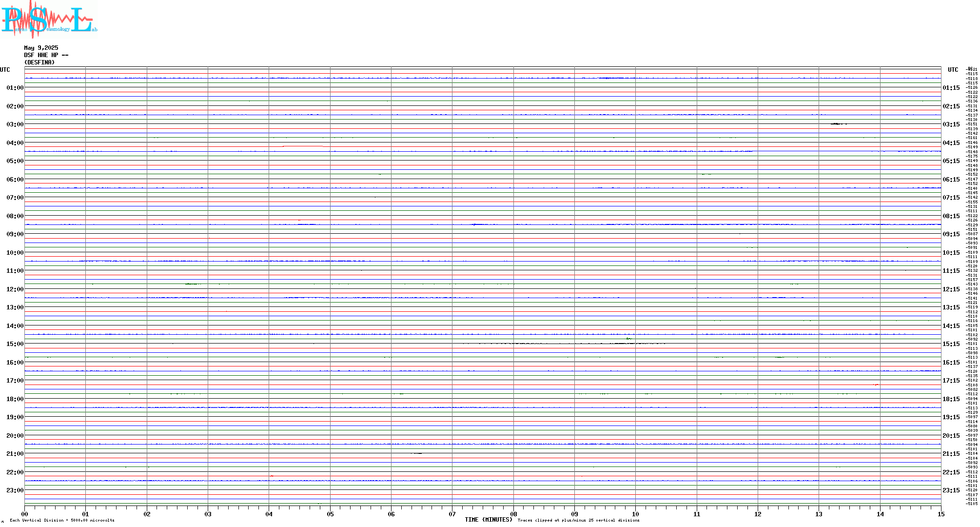980x527 pixels.
Task: Select the 23:00 hour label
Action: [15, 490]
